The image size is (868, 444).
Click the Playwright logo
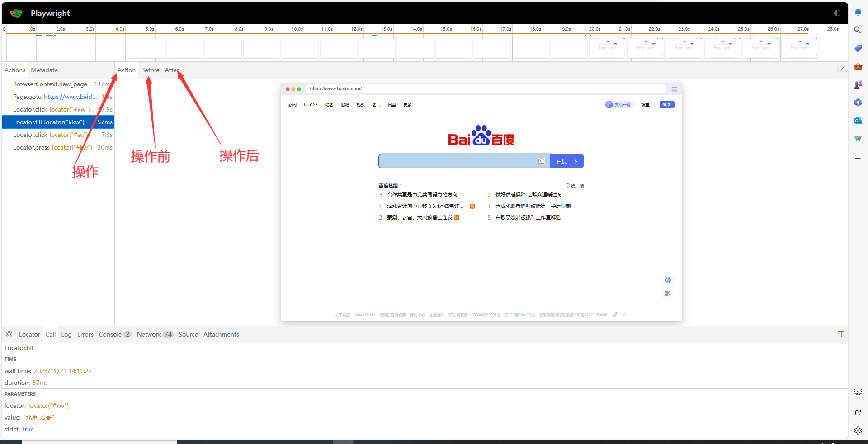(16, 13)
